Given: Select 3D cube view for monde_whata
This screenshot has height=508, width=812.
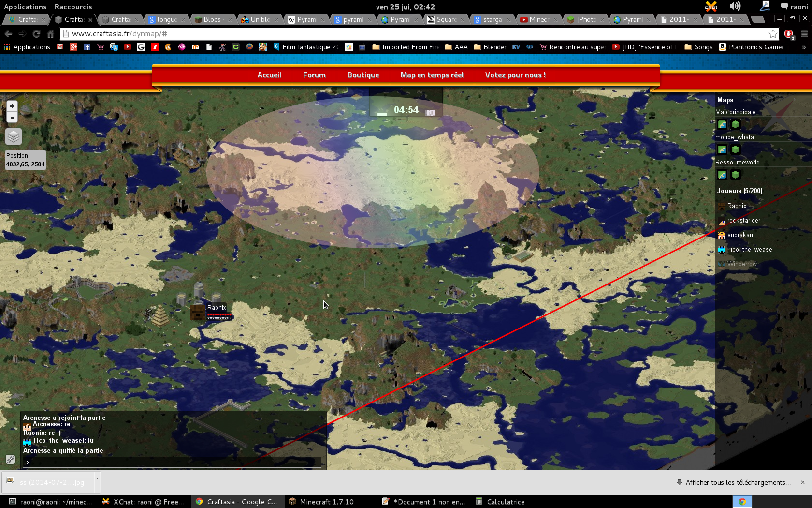Looking at the screenshot, I should click(736, 149).
